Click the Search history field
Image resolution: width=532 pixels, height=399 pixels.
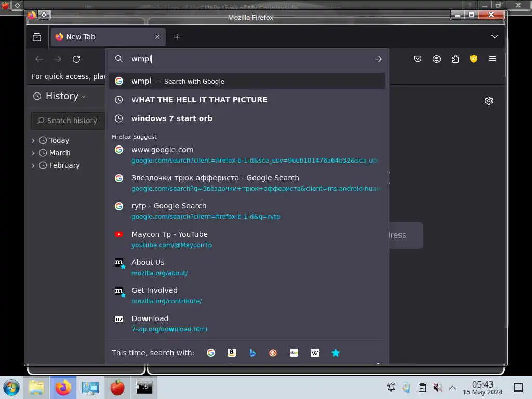68,121
